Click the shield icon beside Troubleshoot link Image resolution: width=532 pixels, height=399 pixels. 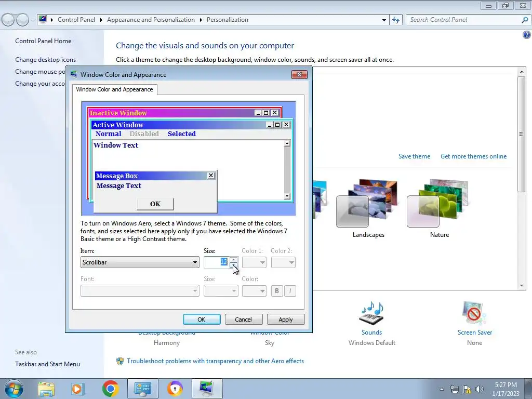pyautogui.click(x=120, y=361)
